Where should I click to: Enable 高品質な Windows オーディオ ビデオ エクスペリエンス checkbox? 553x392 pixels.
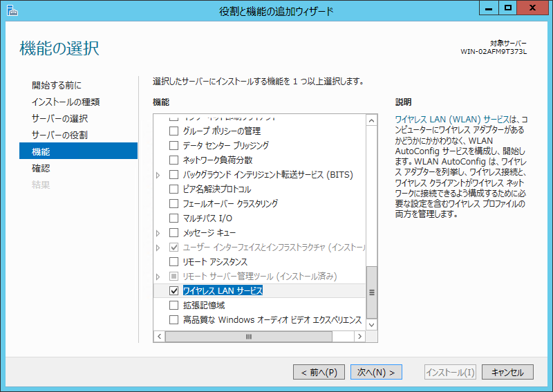point(174,319)
